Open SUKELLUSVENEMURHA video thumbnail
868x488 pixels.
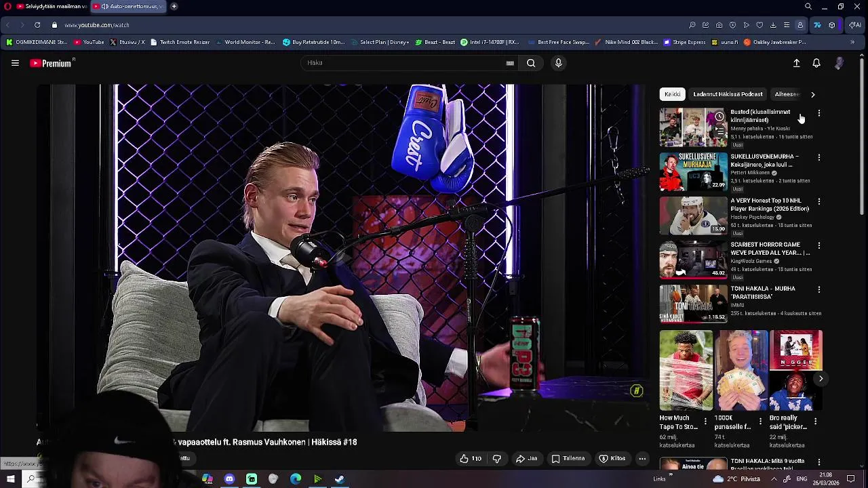coord(693,171)
